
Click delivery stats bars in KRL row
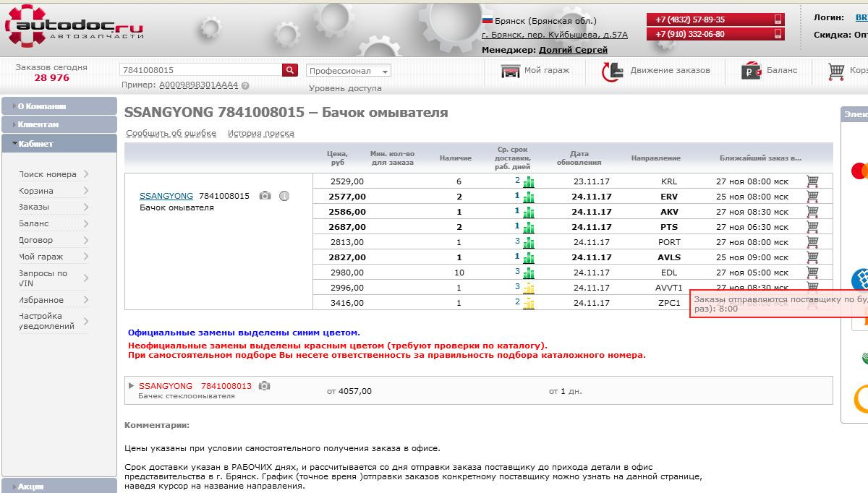(x=529, y=182)
